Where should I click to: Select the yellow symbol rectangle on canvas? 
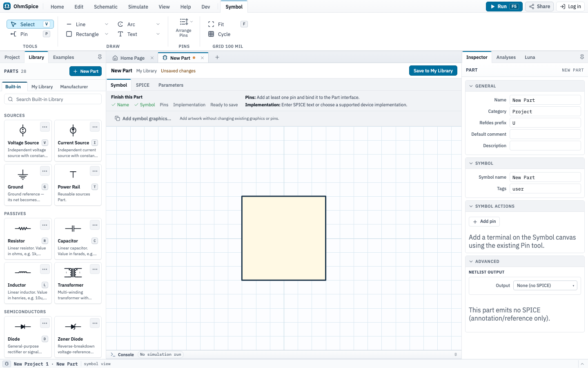[284, 238]
